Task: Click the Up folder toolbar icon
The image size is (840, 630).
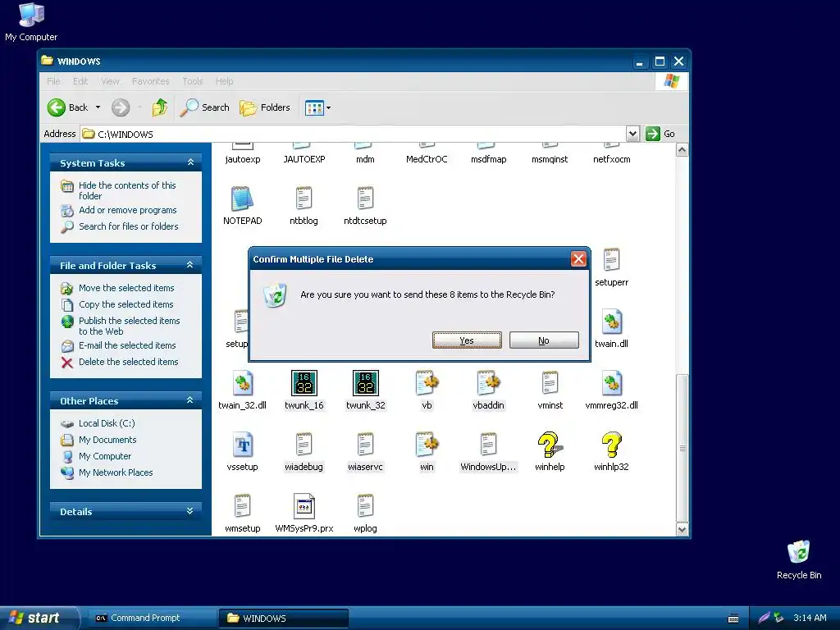Action: pos(159,107)
